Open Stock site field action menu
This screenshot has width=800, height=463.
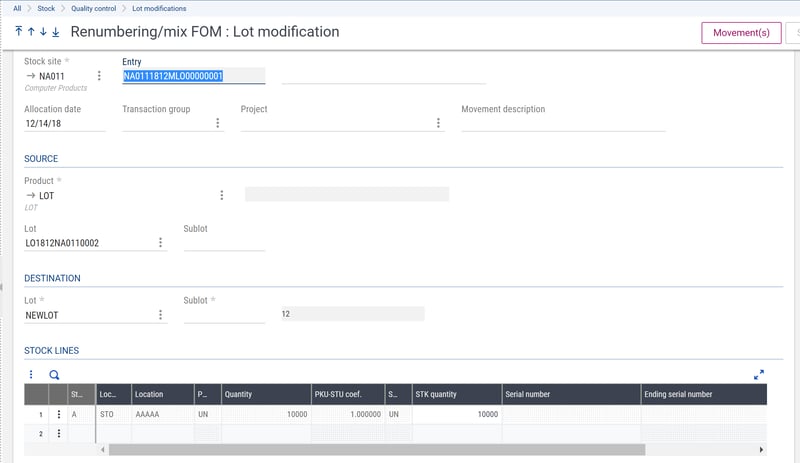(98, 76)
